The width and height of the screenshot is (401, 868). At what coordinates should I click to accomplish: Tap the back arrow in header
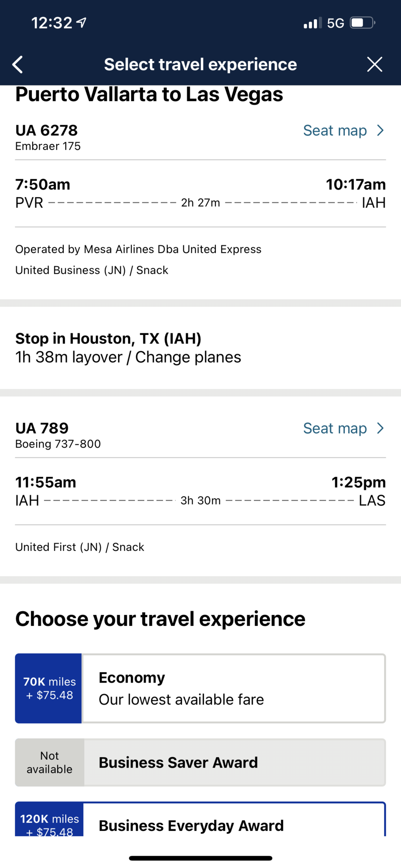(18, 65)
